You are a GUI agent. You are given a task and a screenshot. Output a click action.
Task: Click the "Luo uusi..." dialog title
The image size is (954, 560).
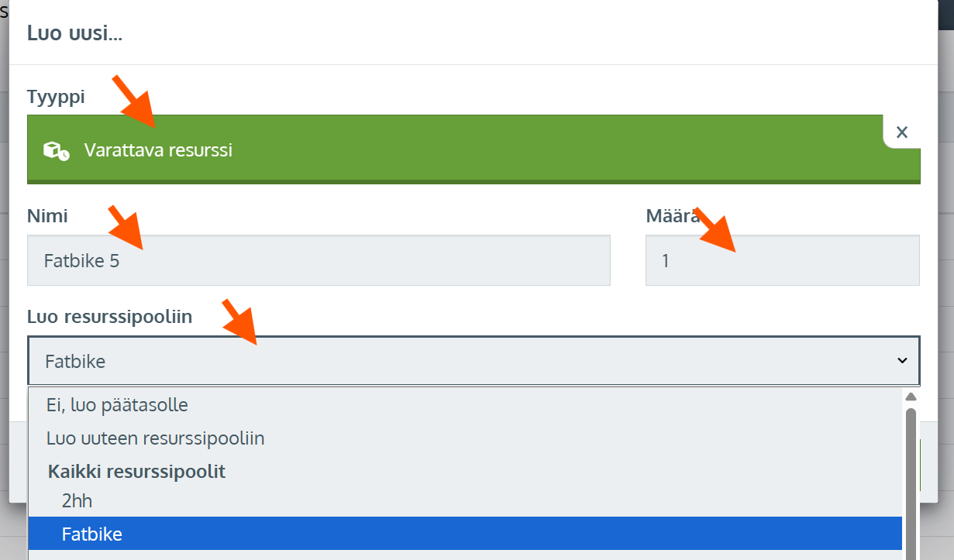(x=75, y=33)
